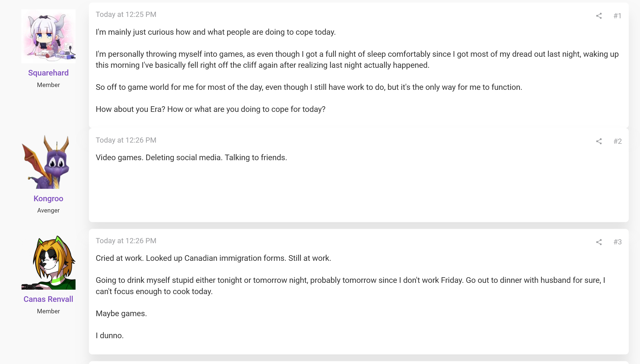The image size is (640, 364).
Task: Click the #3 post permalink number
Action: [617, 242]
